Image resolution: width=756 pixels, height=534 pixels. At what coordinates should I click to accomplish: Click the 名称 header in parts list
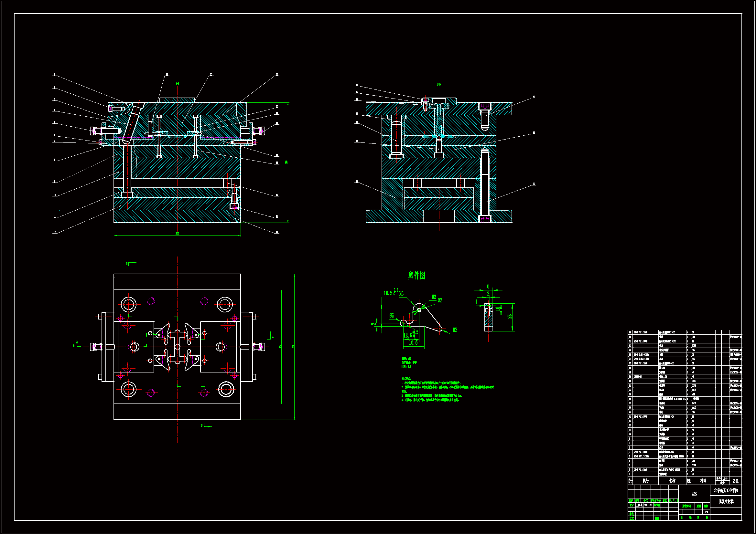(x=672, y=481)
